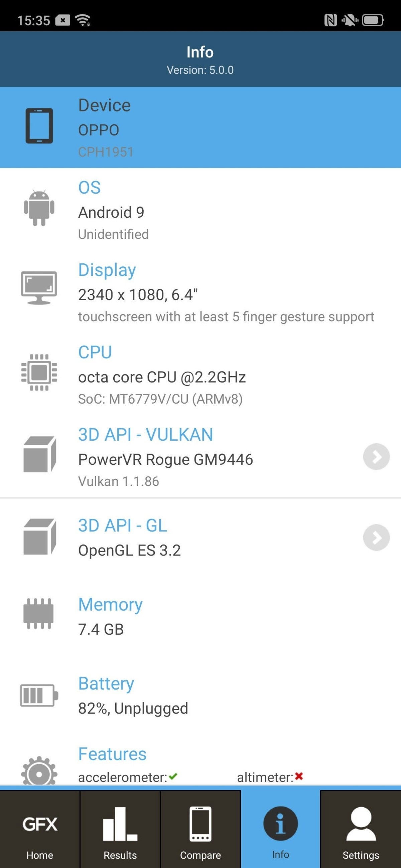Switch to the Results tab
401x868 pixels.
click(x=120, y=829)
